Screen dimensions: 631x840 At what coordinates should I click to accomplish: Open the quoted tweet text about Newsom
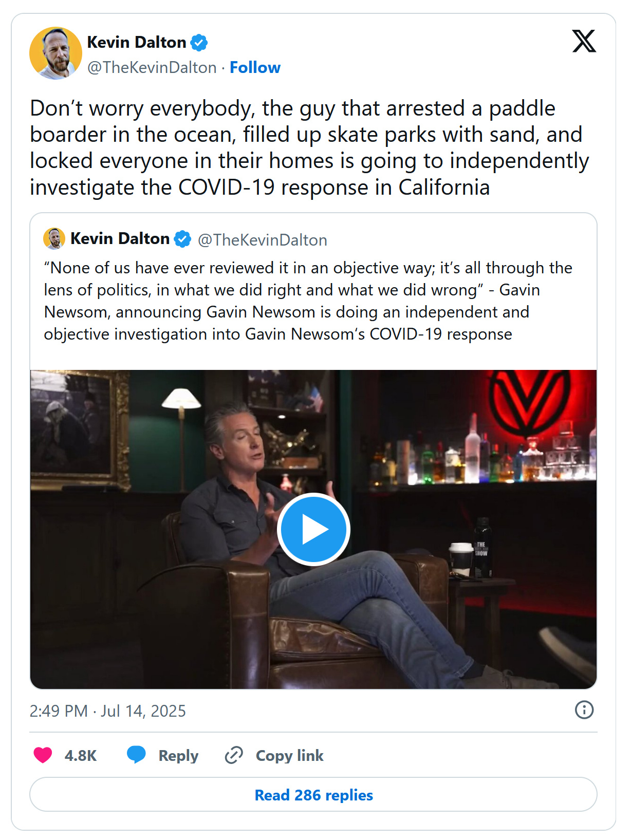click(307, 301)
